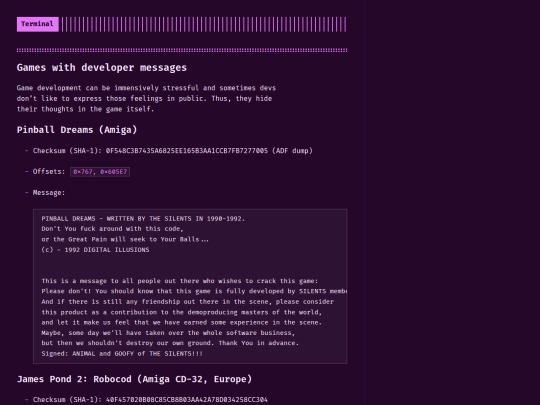Click the 'PINBALL DREAMS - WRITTEN BY THE SILENTS' line
This screenshot has height=405, width=540.
click(143, 218)
